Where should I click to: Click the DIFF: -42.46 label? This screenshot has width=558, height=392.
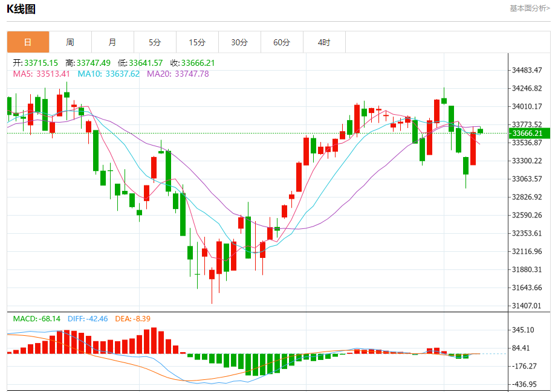point(88,319)
